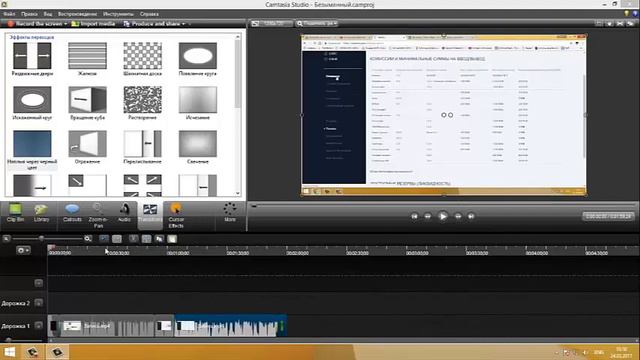Viewport: 640px width, 360px height.
Task: Click Record the screen button
Action: [35, 24]
